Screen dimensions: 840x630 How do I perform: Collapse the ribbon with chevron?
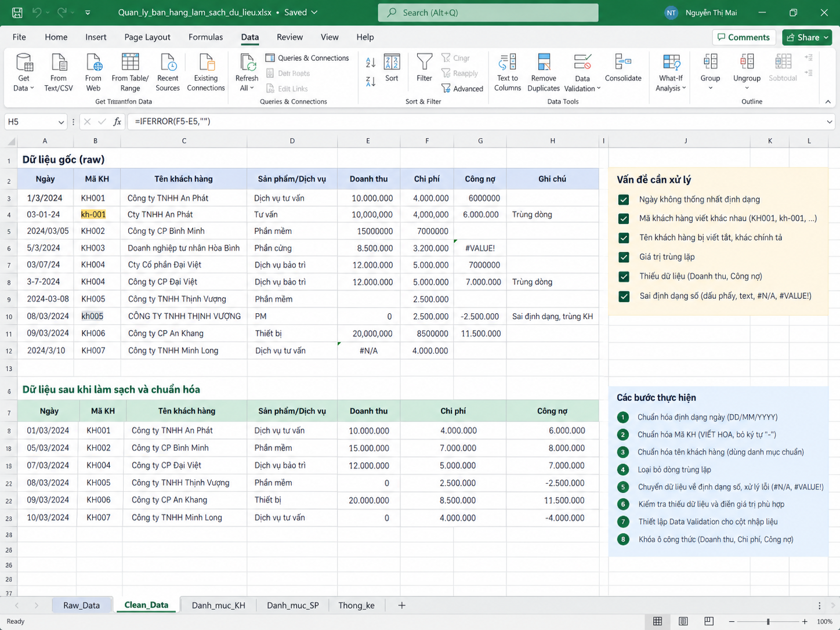(x=828, y=102)
